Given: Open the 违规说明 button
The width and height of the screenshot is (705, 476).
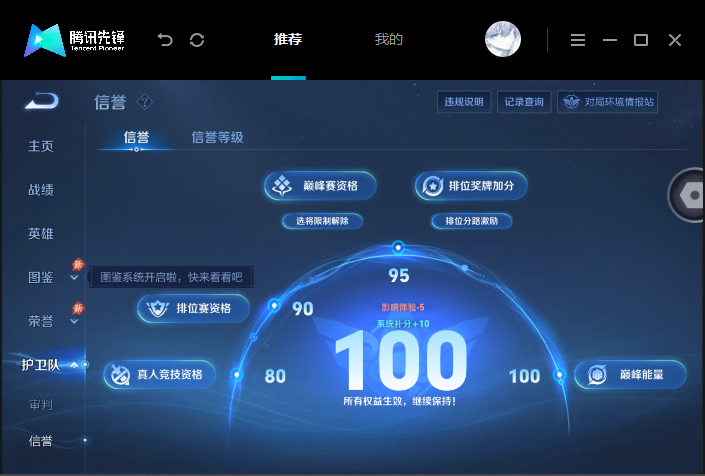Looking at the screenshot, I should (464, 102).
